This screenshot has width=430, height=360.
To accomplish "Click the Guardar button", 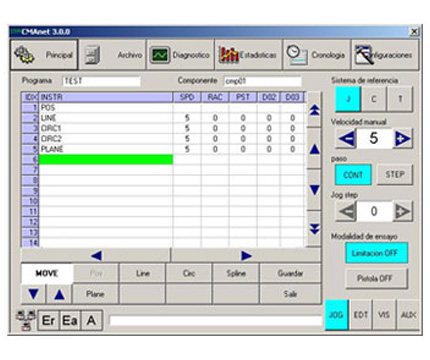I will [290, 274].
